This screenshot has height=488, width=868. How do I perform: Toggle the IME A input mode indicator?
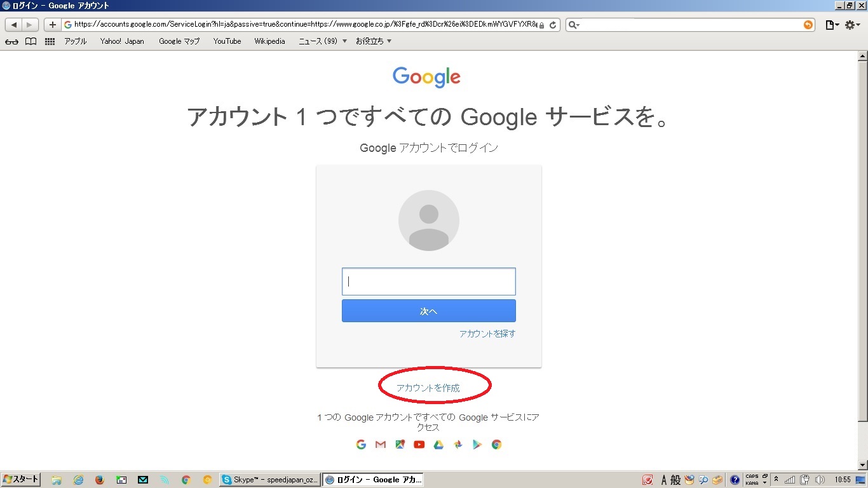point(663,480)
